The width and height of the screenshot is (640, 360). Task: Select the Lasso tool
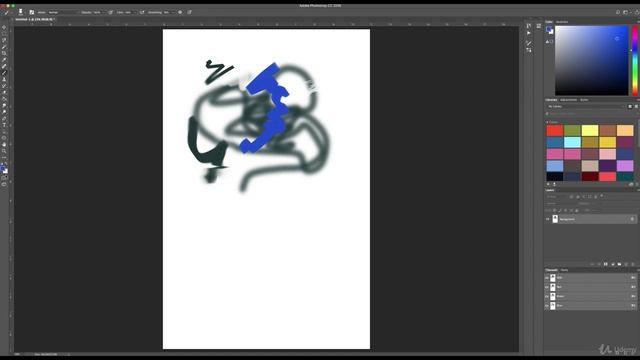point(4,40)
